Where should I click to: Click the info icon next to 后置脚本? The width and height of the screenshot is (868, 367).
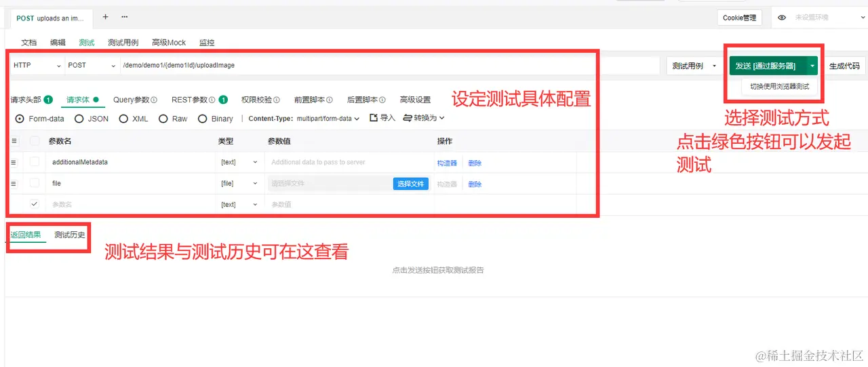tap(382, 100)
